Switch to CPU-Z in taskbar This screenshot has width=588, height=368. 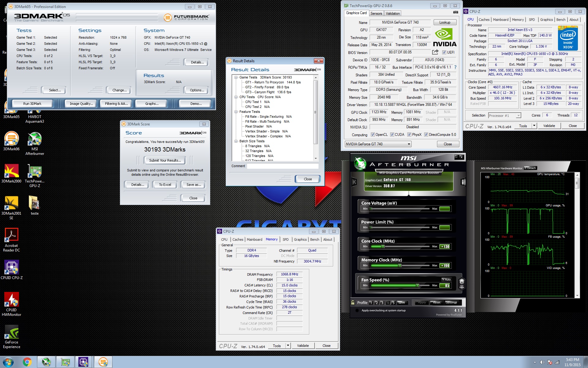[x=84, y=362]
